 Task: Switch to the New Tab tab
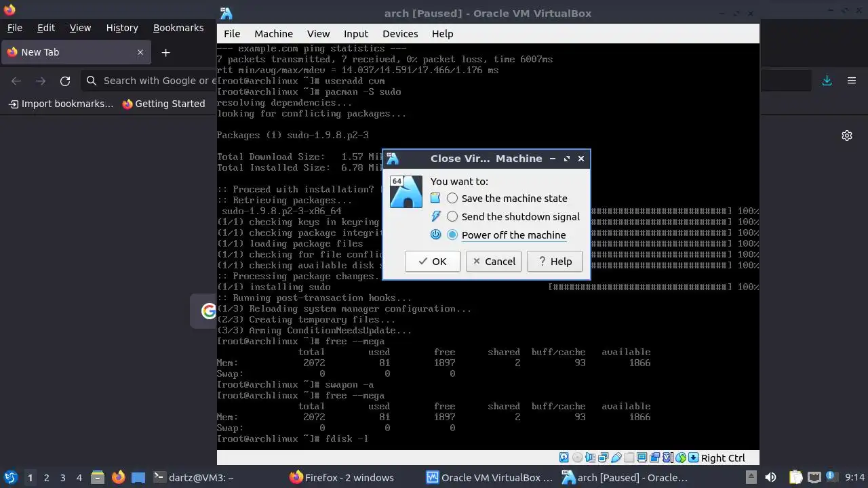[x=75, y=52]
